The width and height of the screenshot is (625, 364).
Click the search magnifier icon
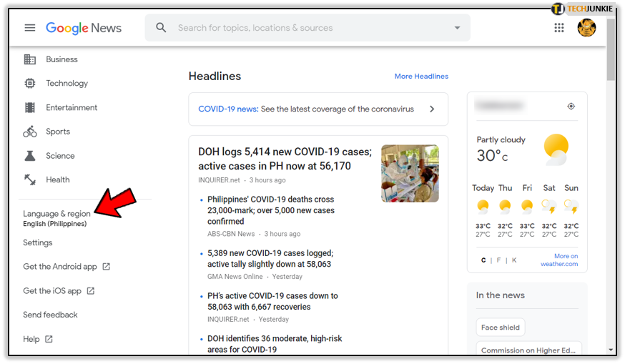pos(161,27)
